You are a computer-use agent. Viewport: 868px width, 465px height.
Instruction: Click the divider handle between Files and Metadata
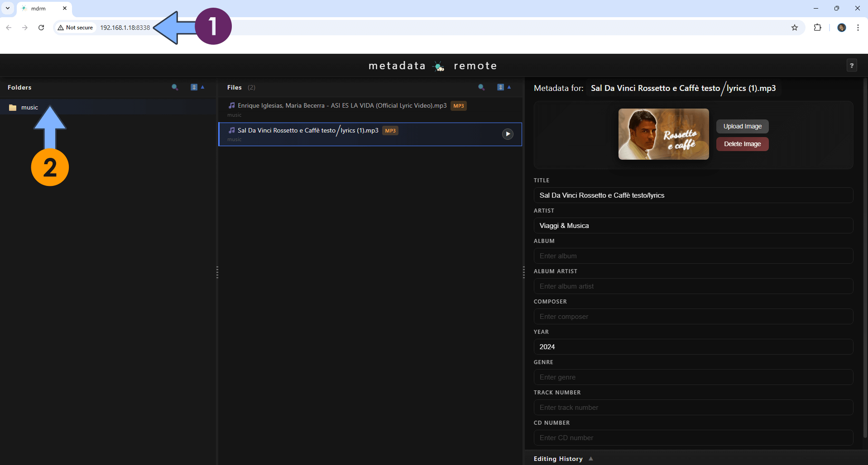point(524,272)
